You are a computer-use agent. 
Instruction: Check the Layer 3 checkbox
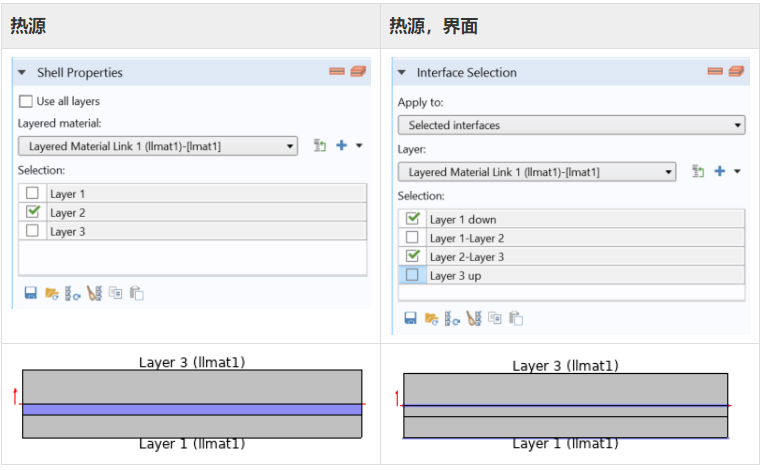tap(32, 230)
